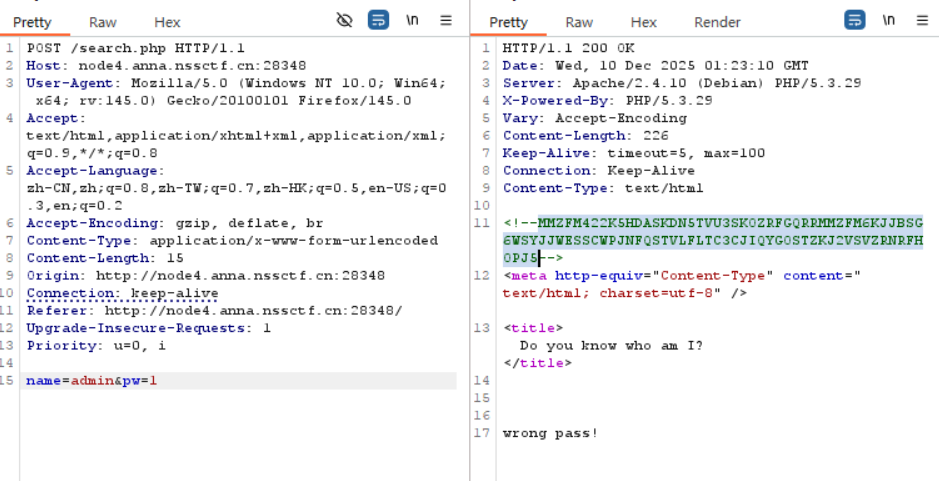Viewport: 939px width, 481px height.
Task: Click the request Content-Length: 15 line
Action: [x=105, y=258]
